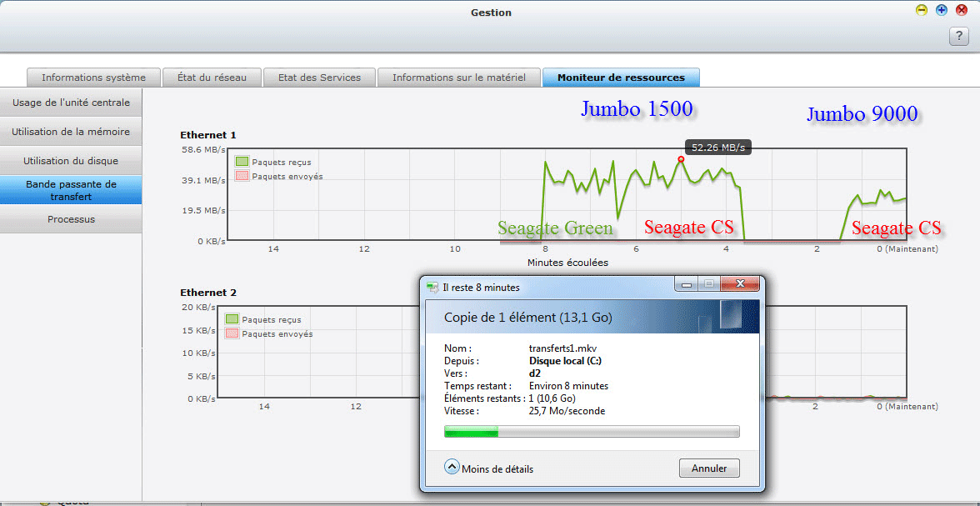Select Informations sur le matériel tab
This screenshot has width=980, height=506.
pos(458,78)
